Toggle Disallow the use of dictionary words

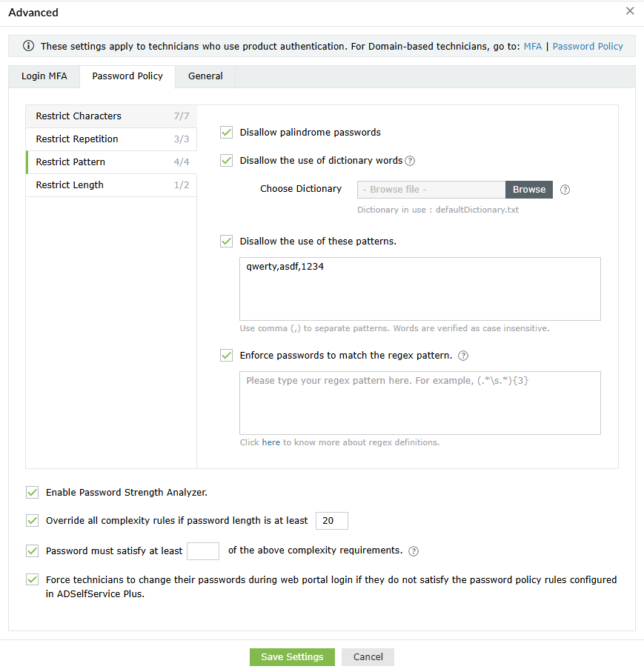[226, 160]
